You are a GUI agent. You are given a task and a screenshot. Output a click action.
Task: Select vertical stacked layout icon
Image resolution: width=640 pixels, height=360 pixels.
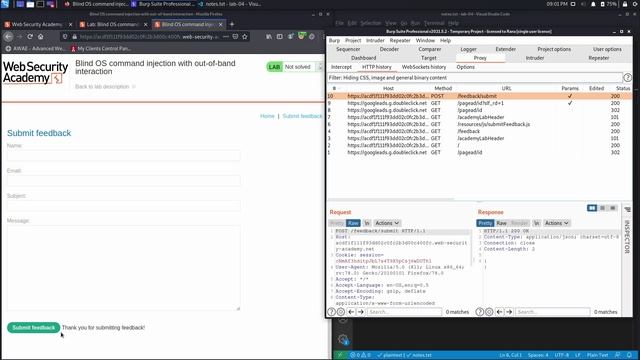[x=602, y=208]
